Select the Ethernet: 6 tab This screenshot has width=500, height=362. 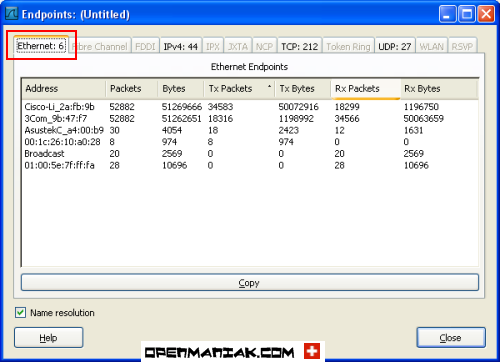41,45
